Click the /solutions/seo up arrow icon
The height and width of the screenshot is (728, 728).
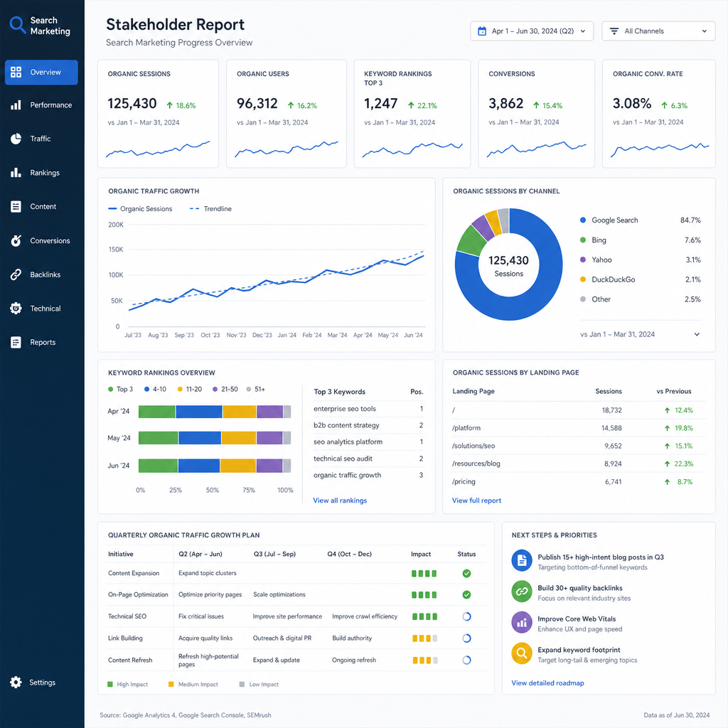(667, 446)
